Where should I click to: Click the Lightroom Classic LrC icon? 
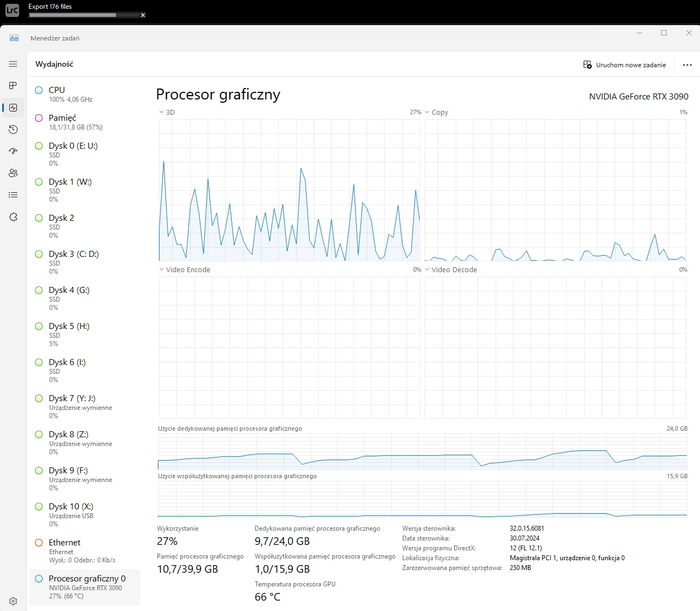tap(12, 10)
